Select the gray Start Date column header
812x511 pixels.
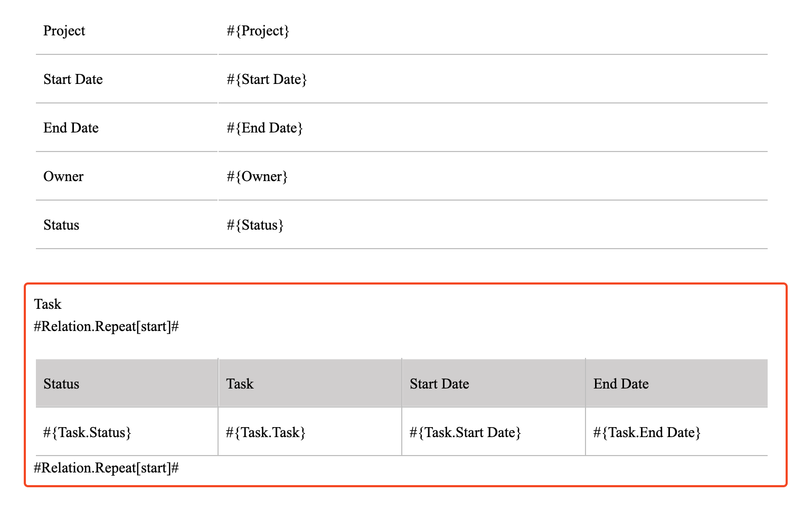coord(439,384)
